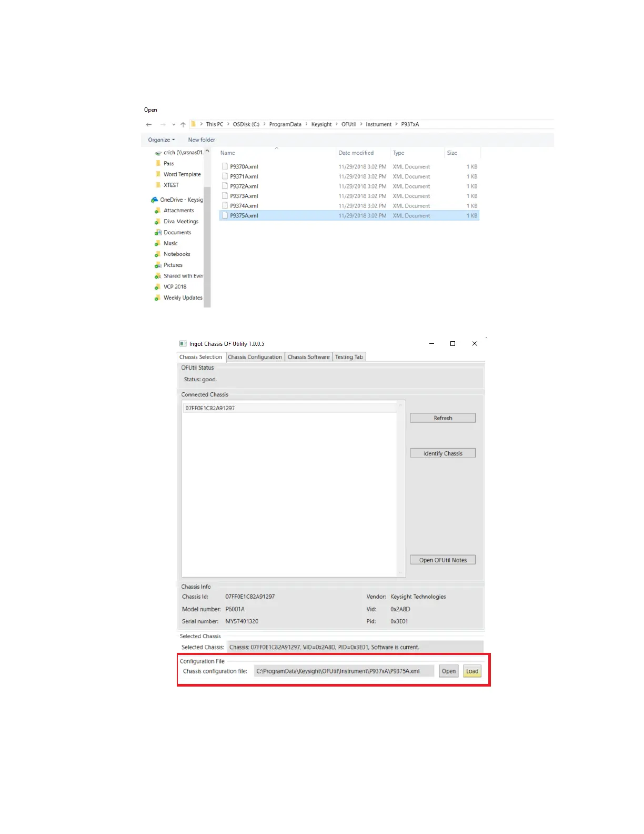Sort files by Name column
The width and height of the screenshot is (644, 834).
[x=228, y=153]
